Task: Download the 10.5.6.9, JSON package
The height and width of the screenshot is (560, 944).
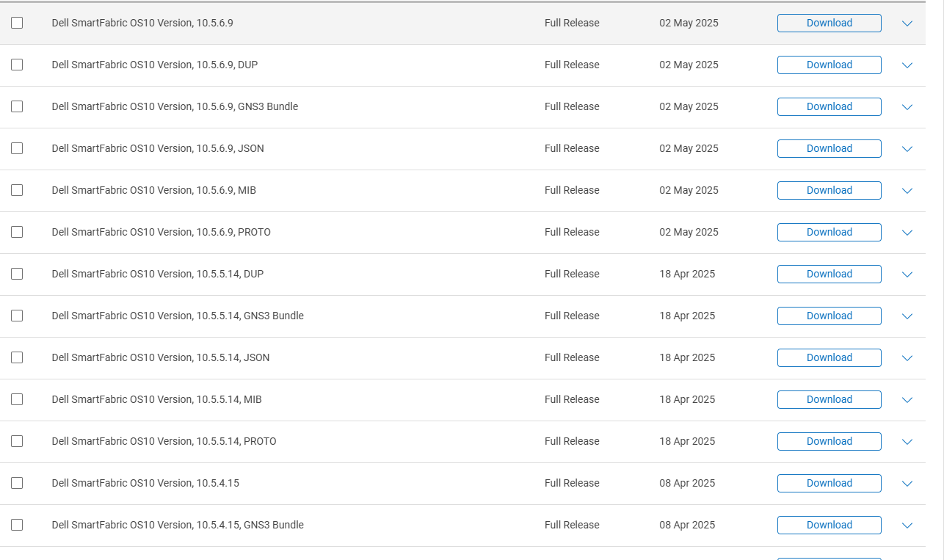Action: [829, 148]
